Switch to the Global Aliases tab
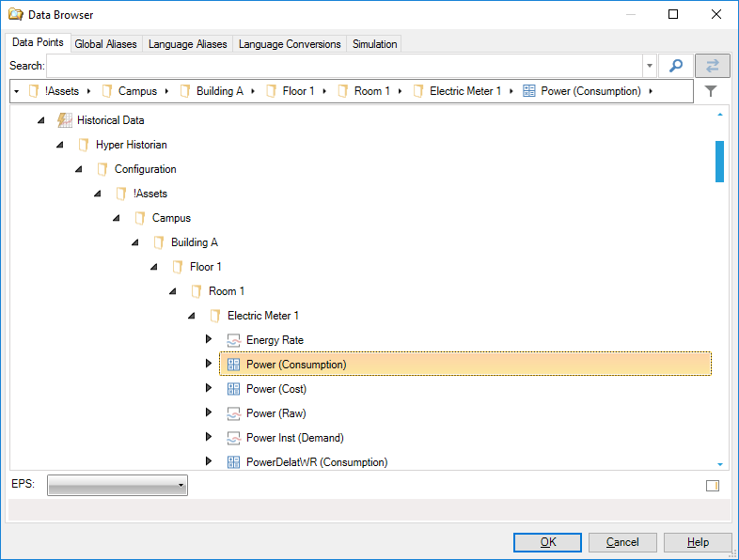The width and height of the screenshot is (739, 560). click(105, 44)
